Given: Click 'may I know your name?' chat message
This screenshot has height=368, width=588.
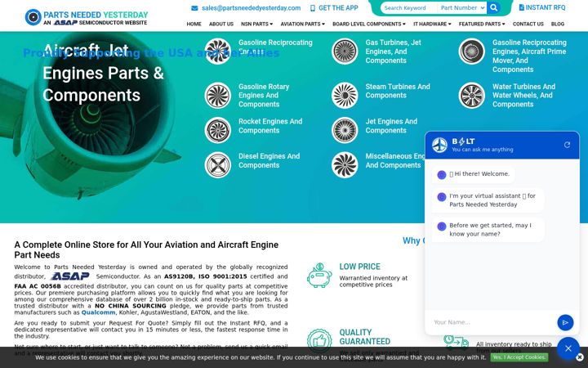Looking at the screenshot, I should click(x=488, y=230).
